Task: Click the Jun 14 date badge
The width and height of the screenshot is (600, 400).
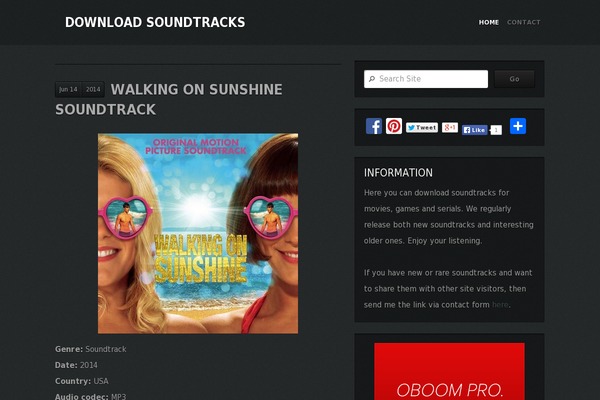Action: (68, 89)
